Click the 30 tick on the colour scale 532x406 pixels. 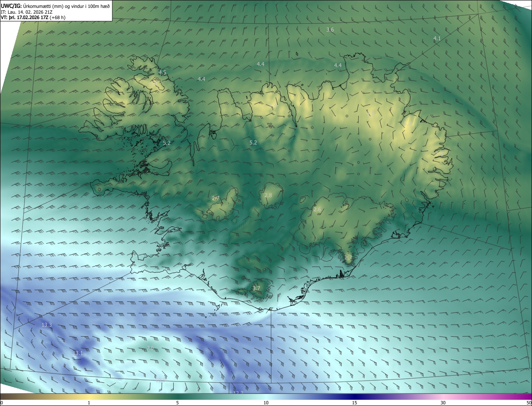pos(443,403)
